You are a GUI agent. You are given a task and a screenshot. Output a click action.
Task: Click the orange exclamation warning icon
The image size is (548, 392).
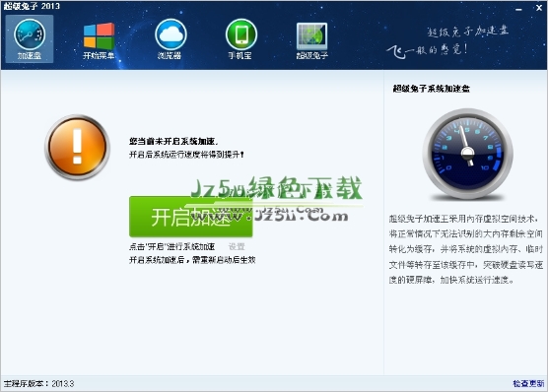(x=77, y=147)
